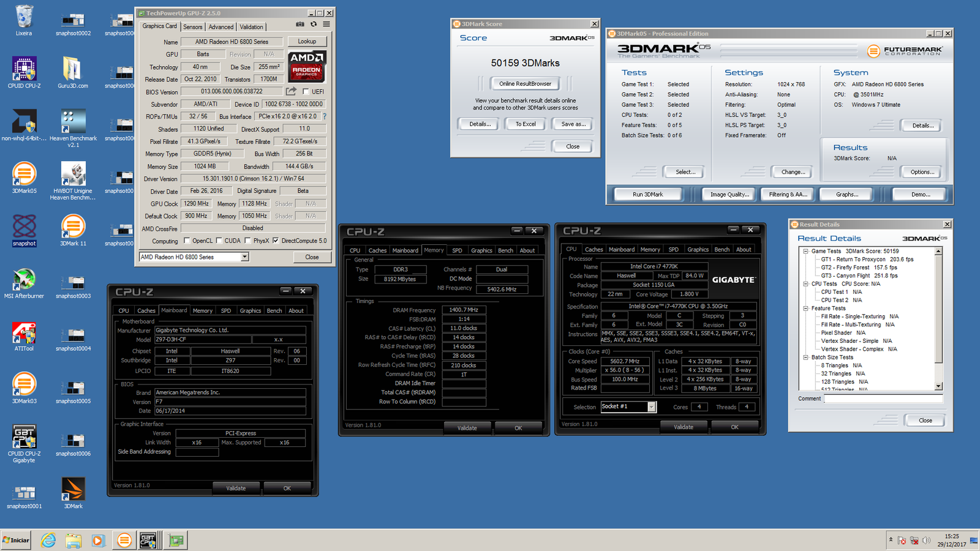Click the Comment input field
Screen dimensions: 980x551
pos(883,399)
